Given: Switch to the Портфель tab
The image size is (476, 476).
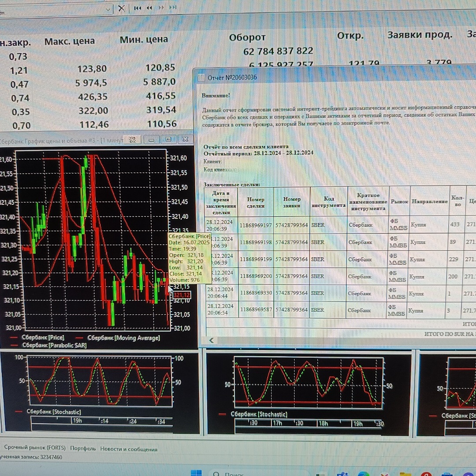Looking at the screenshot, I should 83,448.
